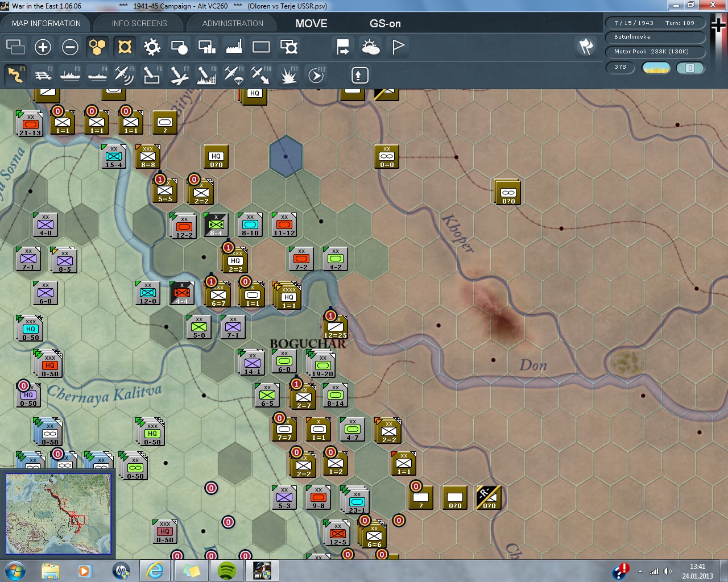Image resolution: width=728 pixels, height=582 pixels.
Task: Open Windows Explorer from taskbar
Action: tap(50, 571)
